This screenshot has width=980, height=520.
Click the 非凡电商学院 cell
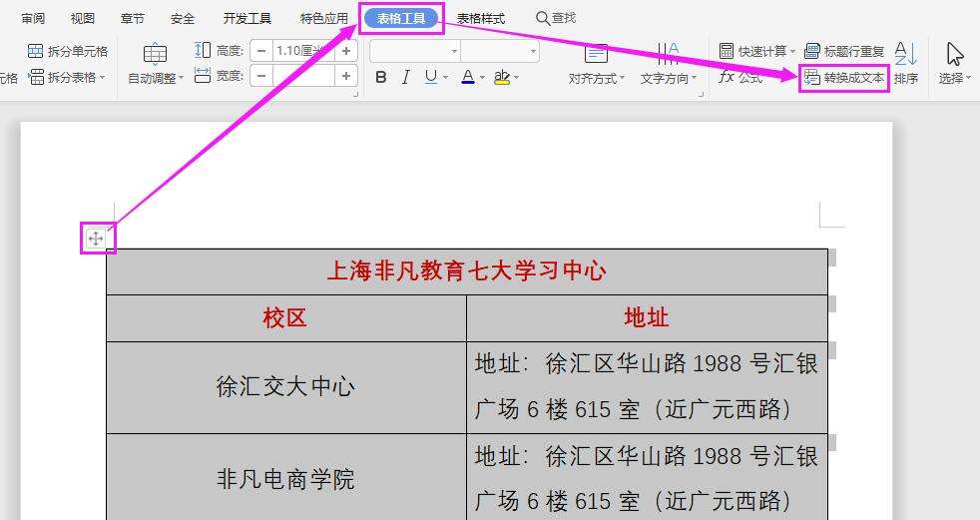coord(285,479)
